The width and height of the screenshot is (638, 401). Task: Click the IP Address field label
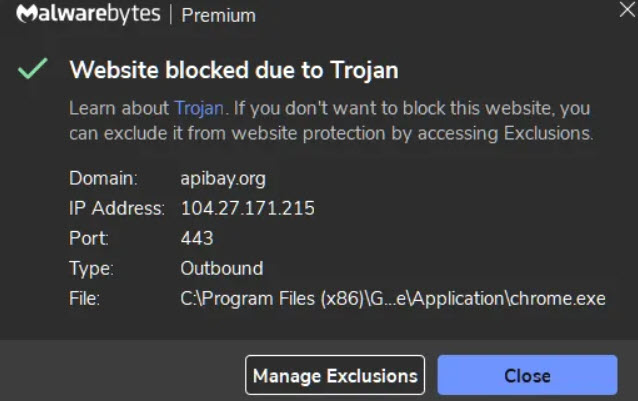pos(116,209)
